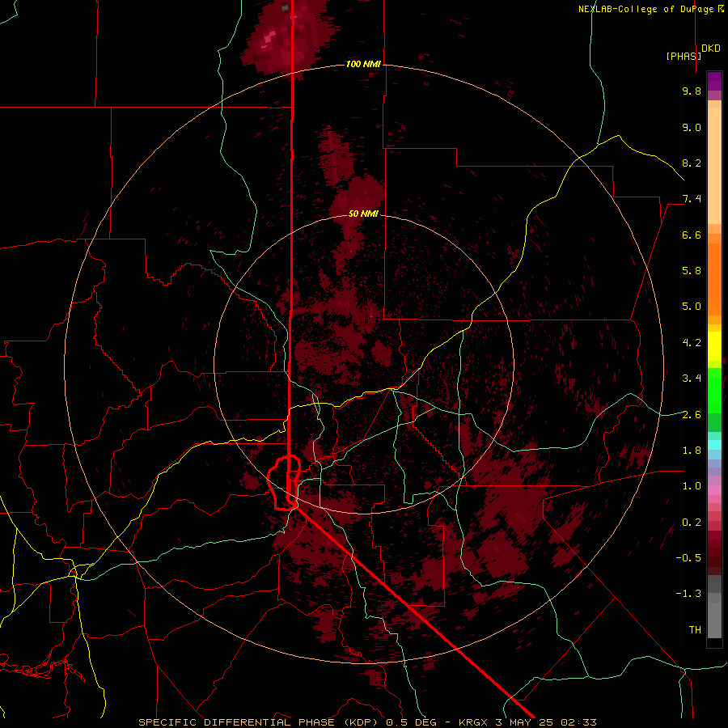Click the thick red polygon near radar center
The width and height of the screenshot is (728, 728).
pos(284,483)
